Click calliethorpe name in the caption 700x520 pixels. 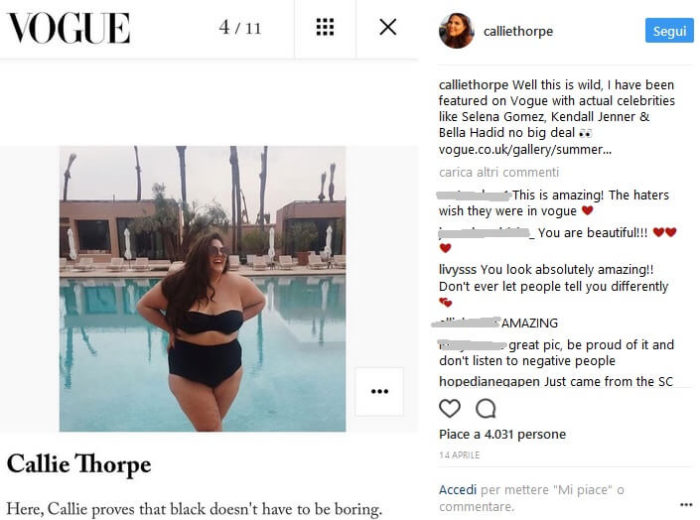point(473,85)
